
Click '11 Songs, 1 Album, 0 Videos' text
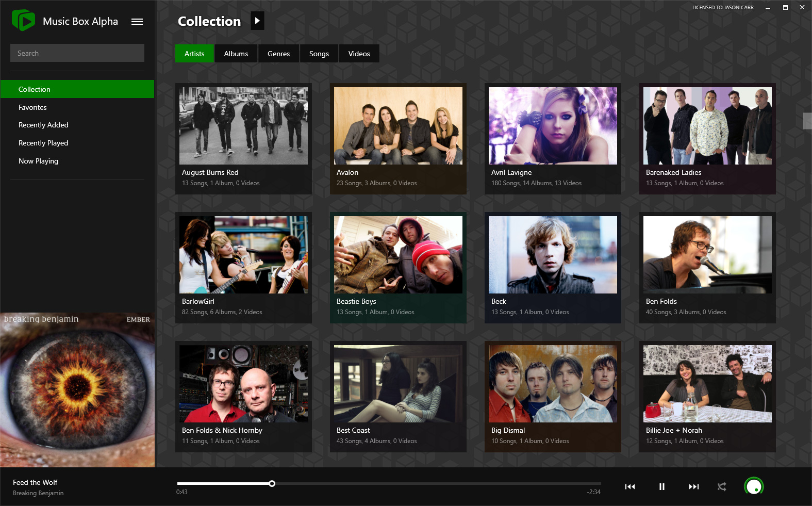(221, 441)
